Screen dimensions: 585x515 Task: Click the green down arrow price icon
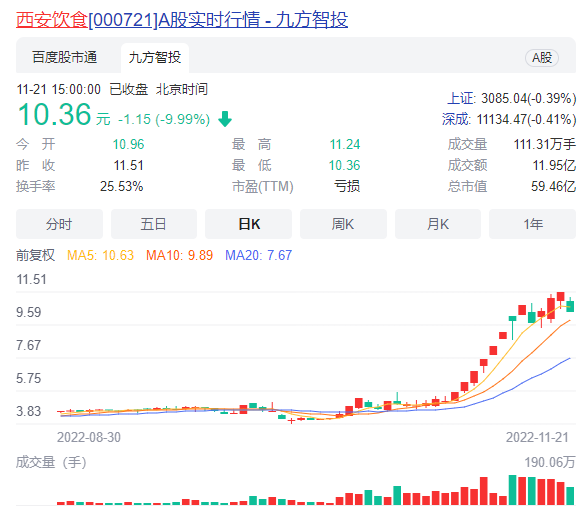225,119
